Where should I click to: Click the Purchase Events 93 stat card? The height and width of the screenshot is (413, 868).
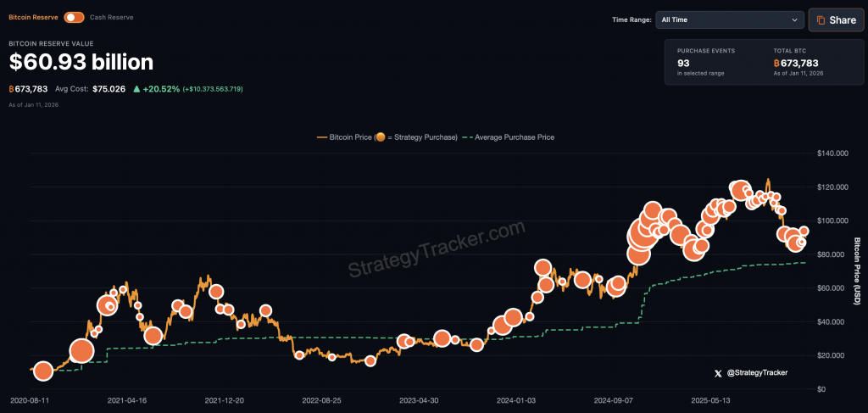[x=706, y=62]
